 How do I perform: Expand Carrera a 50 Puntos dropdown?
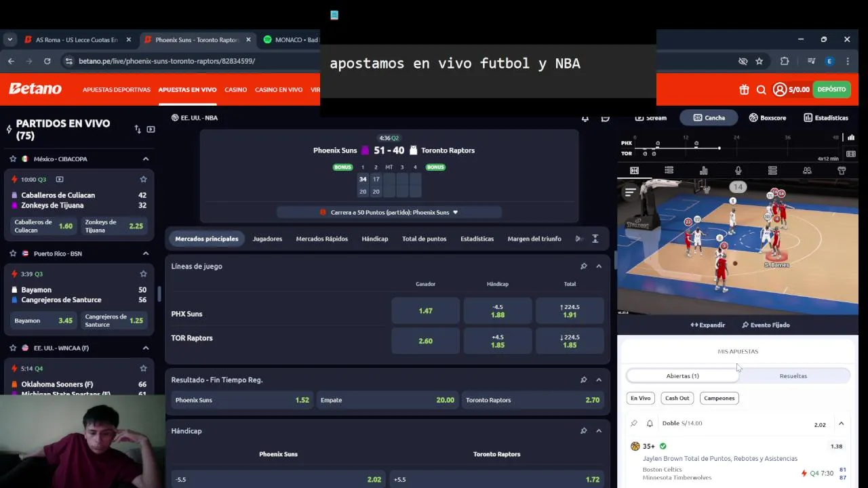point(455,212)
